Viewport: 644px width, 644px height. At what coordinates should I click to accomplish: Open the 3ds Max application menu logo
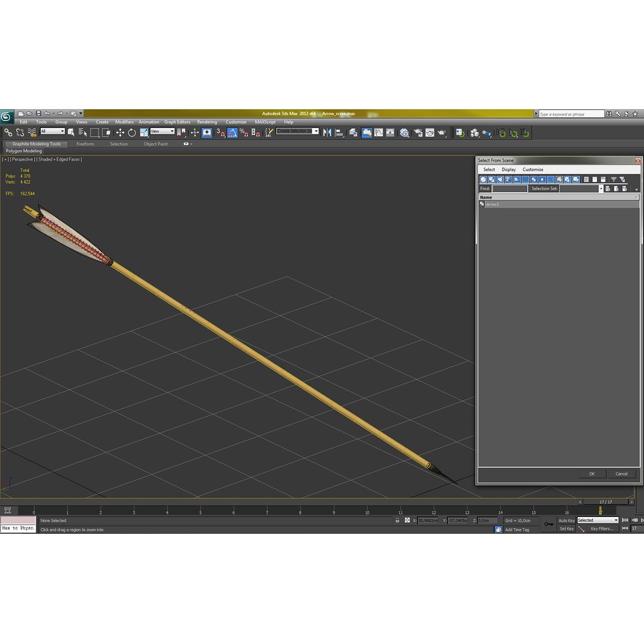(x=7, y=117)
